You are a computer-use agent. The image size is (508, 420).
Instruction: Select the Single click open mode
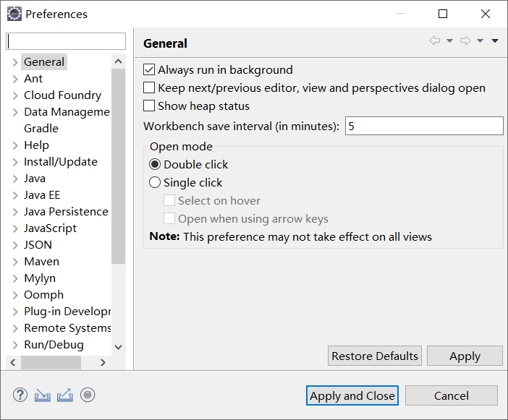tap(155, 182)
